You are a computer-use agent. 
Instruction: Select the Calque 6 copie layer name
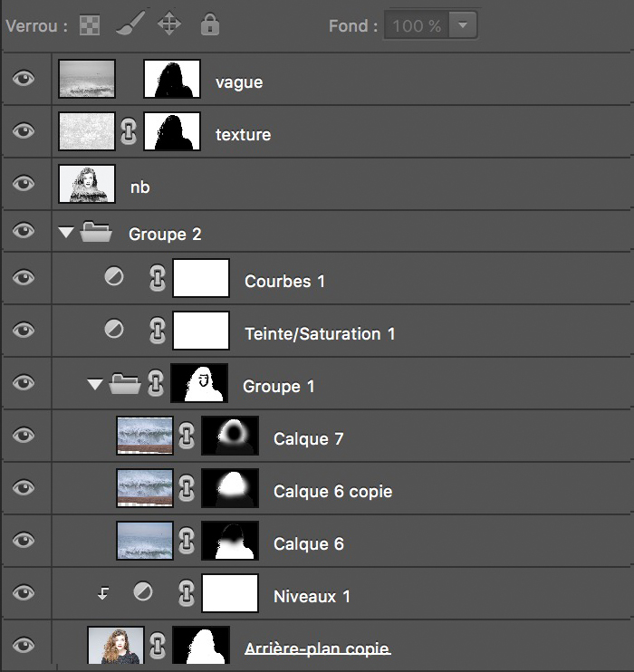(x=333, y=491)
